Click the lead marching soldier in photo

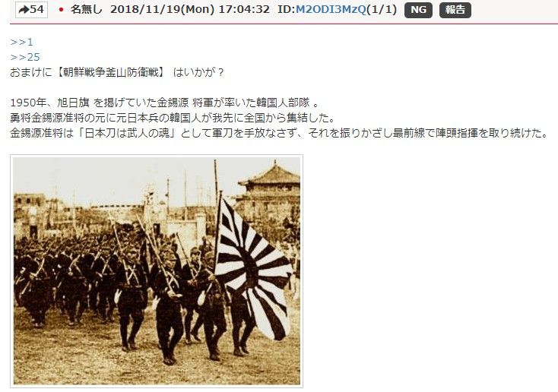[x=167, y=302]
